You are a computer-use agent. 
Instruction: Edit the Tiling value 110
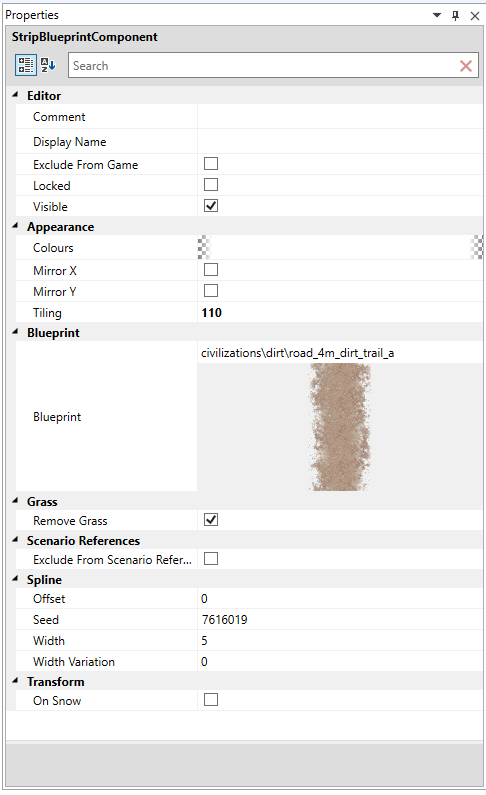pos(340,313)
